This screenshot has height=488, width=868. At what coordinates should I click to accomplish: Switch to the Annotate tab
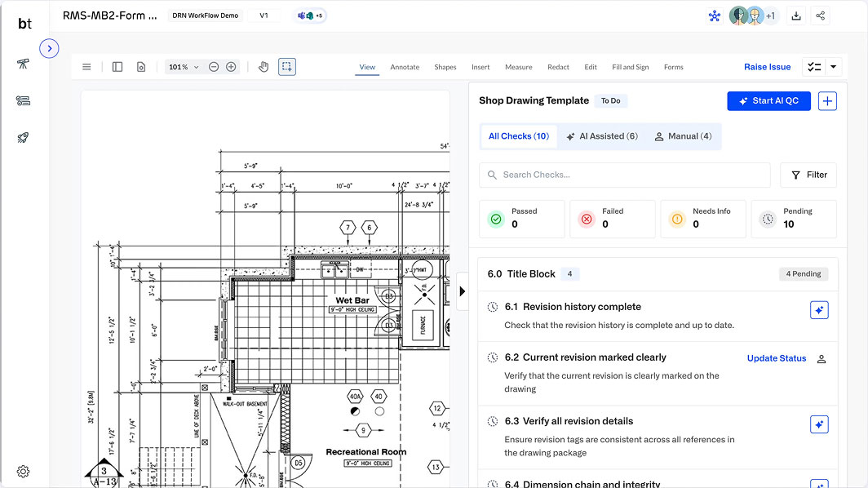point(405,67)
